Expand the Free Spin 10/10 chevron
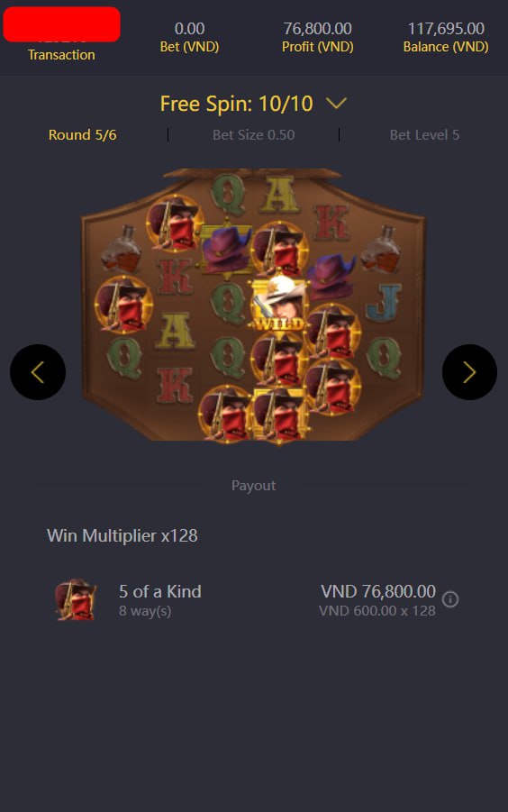508x812 pixels. (336, 104)
